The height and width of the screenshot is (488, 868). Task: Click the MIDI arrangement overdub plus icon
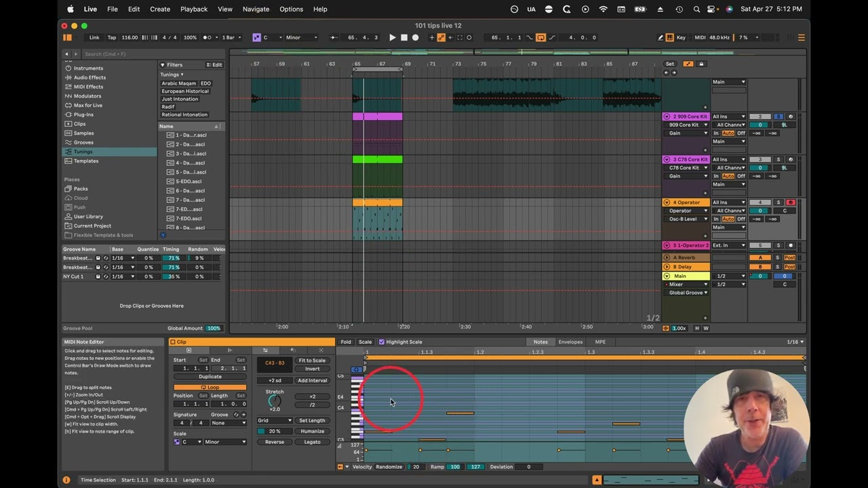pyautogui.click(x=432, y=37)
